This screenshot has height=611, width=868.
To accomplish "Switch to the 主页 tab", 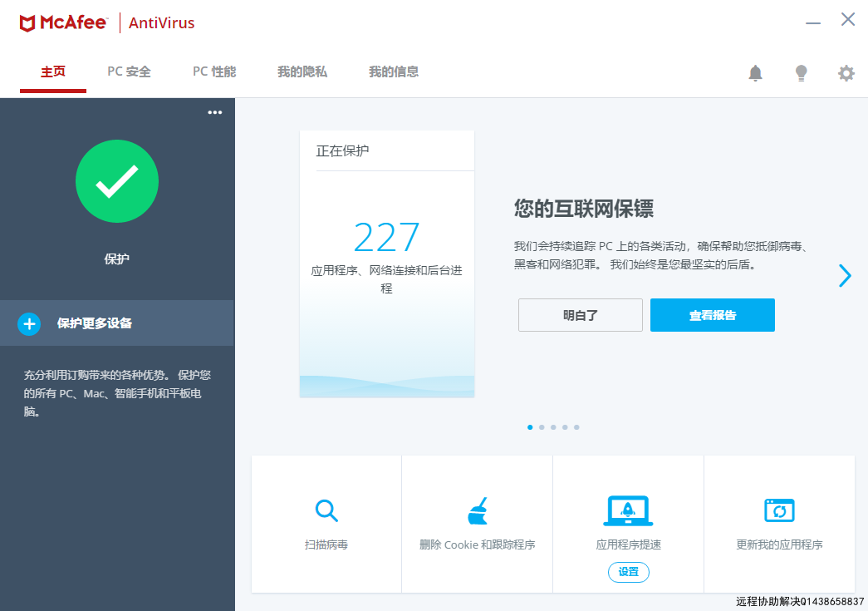I will coord(53,71).
